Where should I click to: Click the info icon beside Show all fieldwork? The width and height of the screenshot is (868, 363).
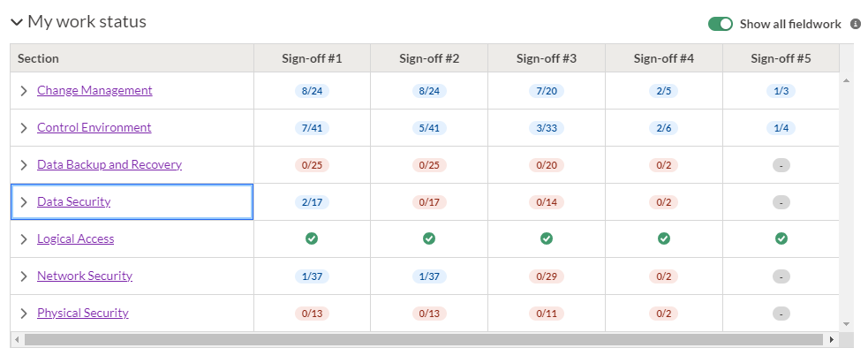coord(856,24)
